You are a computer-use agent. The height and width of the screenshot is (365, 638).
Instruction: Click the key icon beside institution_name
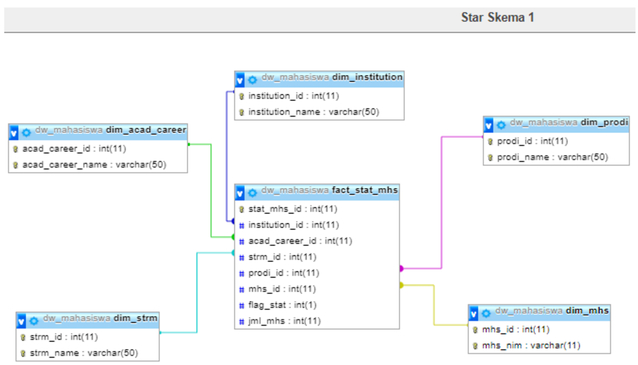coord(241,112)
